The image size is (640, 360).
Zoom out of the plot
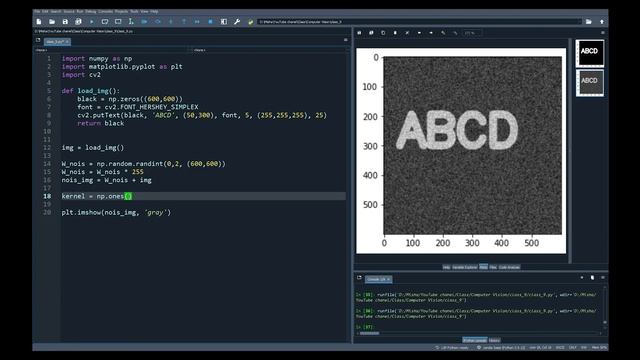455,33
